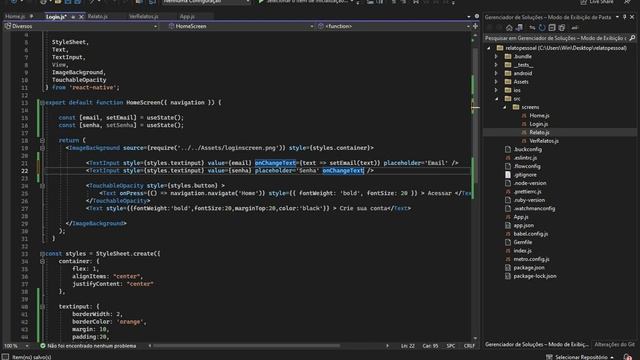
Task: Switch views icon in Solution Explorer toolbar
Action: pyautogui.click(x=519, y=28)
